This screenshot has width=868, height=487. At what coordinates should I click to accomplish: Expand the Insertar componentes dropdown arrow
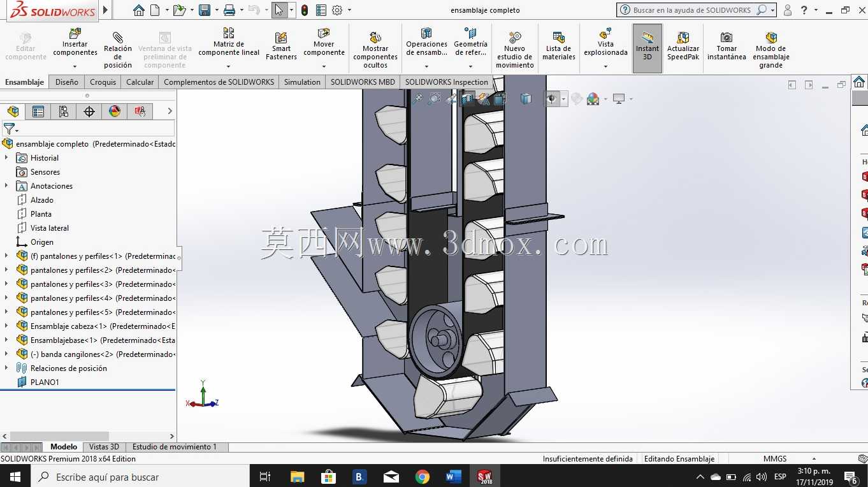pyautogui.click(x=75, y=66)
